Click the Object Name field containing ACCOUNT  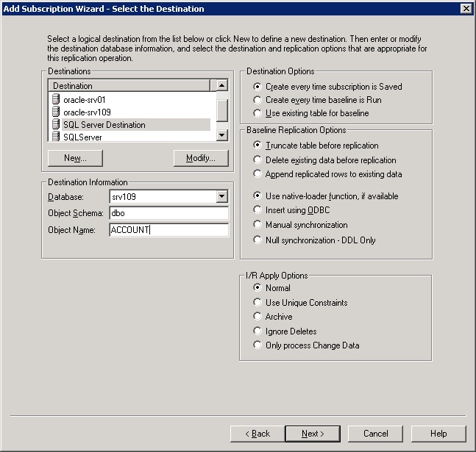click(168, 230)
